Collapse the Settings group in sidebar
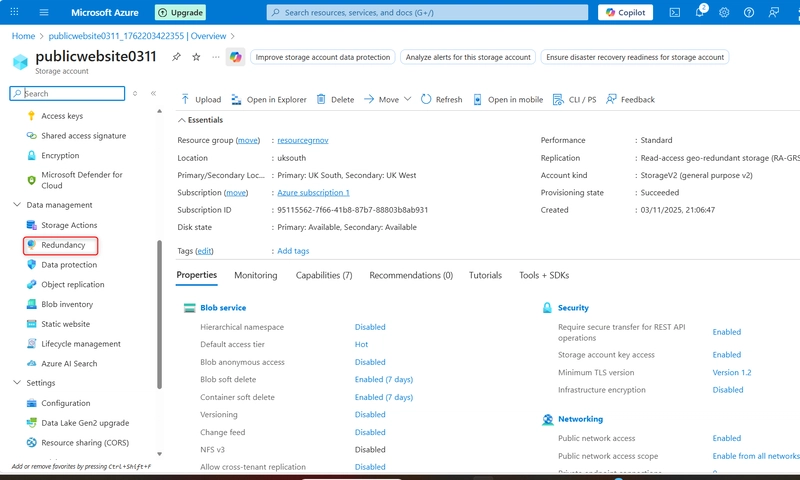This screenshot has width=800, height=480. click(x=15, y=382)
